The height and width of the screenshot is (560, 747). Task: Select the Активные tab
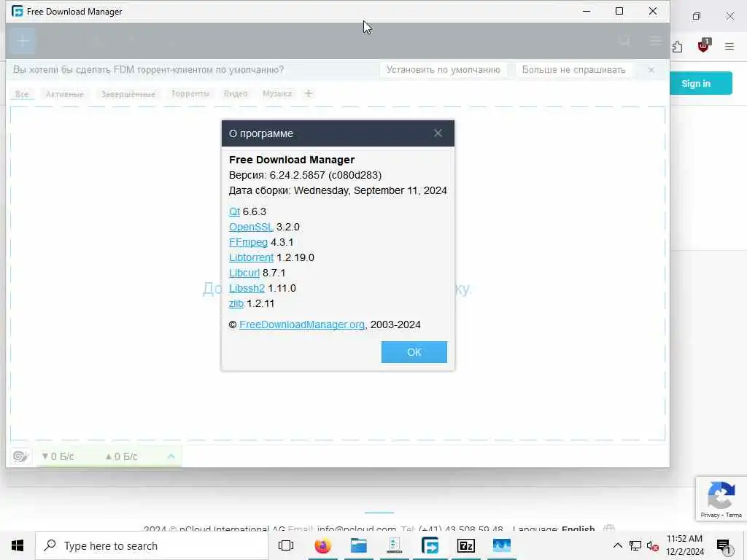pyautogui.click(x=65, y=94)
